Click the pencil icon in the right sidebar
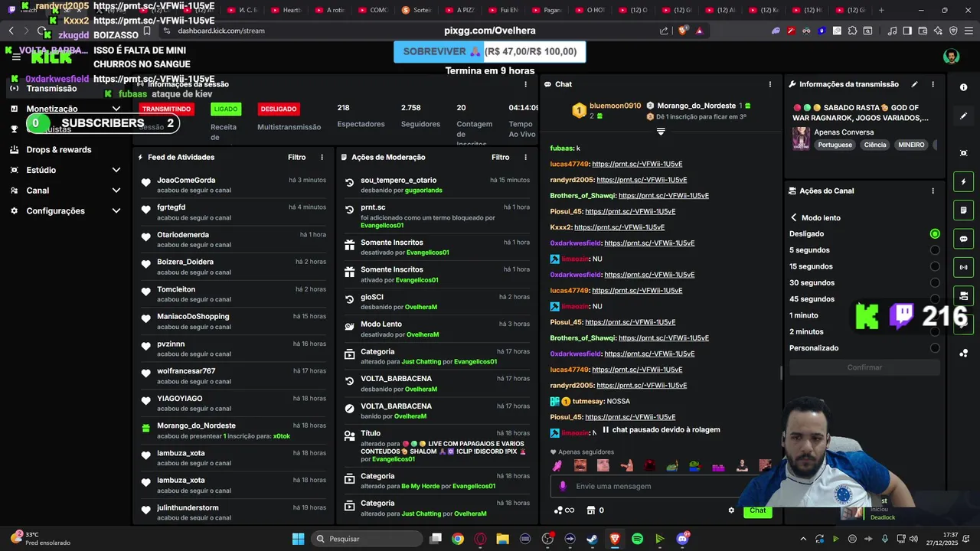 tap(963, 116)
